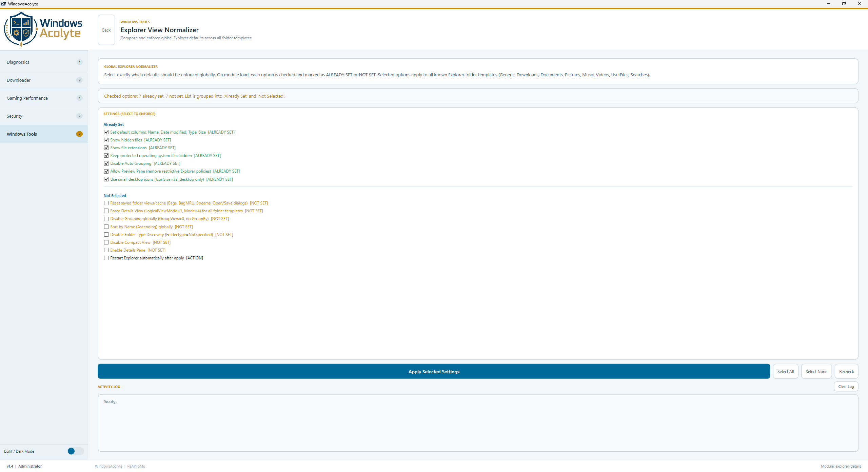
Task: Switch to Gaming Performance section
Action: coord(44,98)
